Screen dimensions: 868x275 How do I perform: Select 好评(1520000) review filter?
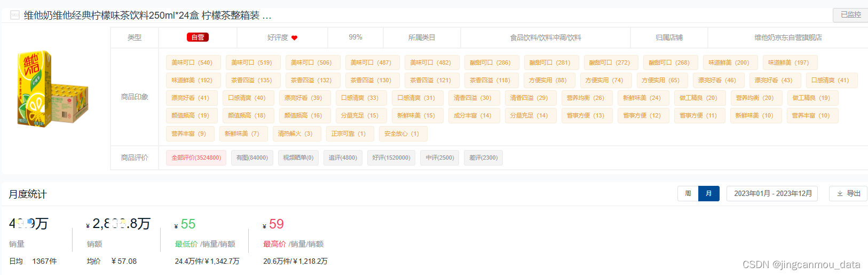click(x=391, y=158)
